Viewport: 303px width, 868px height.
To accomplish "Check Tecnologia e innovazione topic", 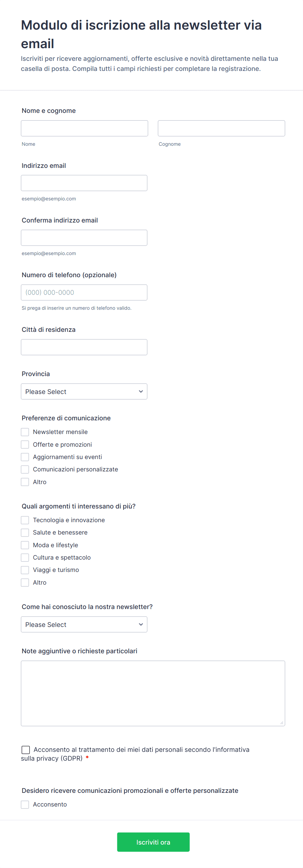I will coord(25,520).
